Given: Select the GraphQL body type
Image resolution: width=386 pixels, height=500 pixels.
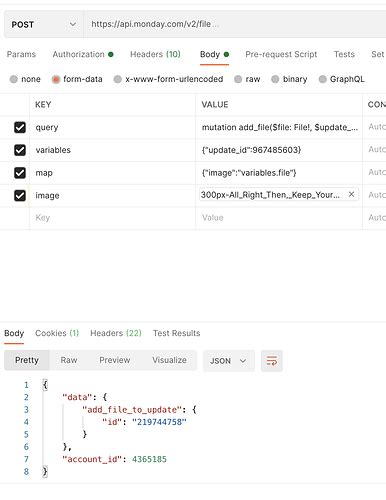Looking at the screenshot, I should [342, 79].
